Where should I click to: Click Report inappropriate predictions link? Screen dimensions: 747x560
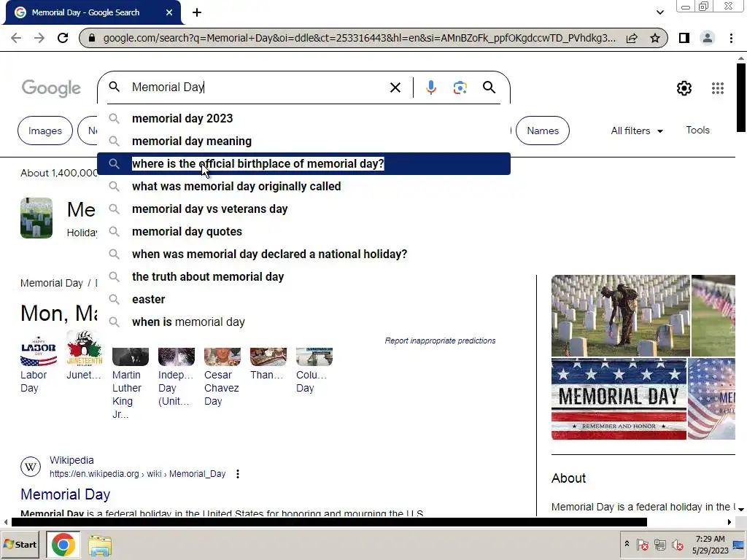point(440,341)
